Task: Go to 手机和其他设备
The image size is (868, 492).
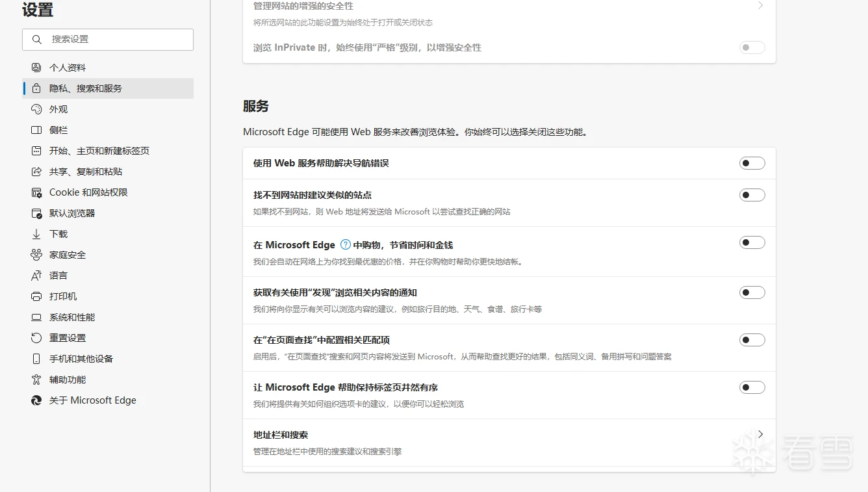Action: [108, 359]
